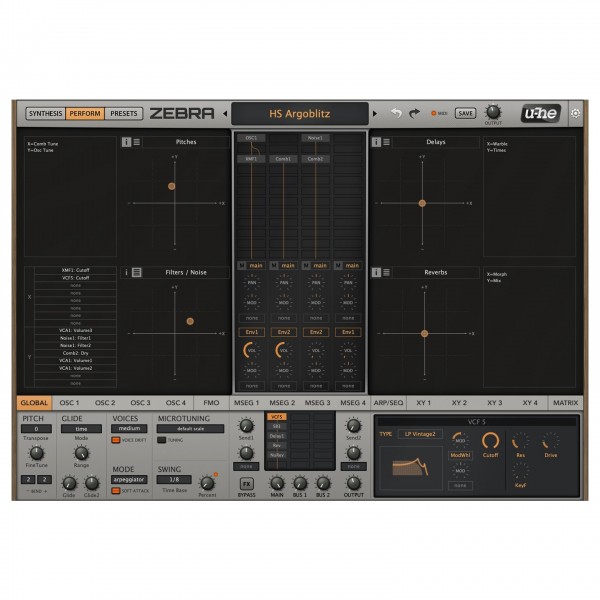Open the none selector below the Send1 knobs
This screenshot has width=600, height=600.
coord(246,466)
